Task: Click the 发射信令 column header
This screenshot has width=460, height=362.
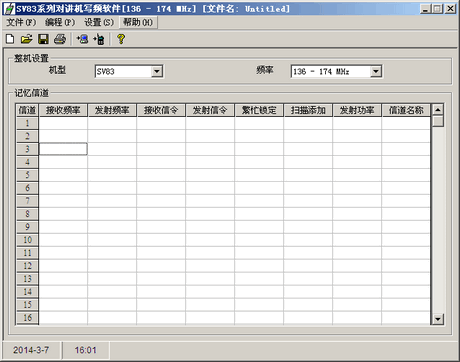Action: pyautogui.click(x=210, y=110)
